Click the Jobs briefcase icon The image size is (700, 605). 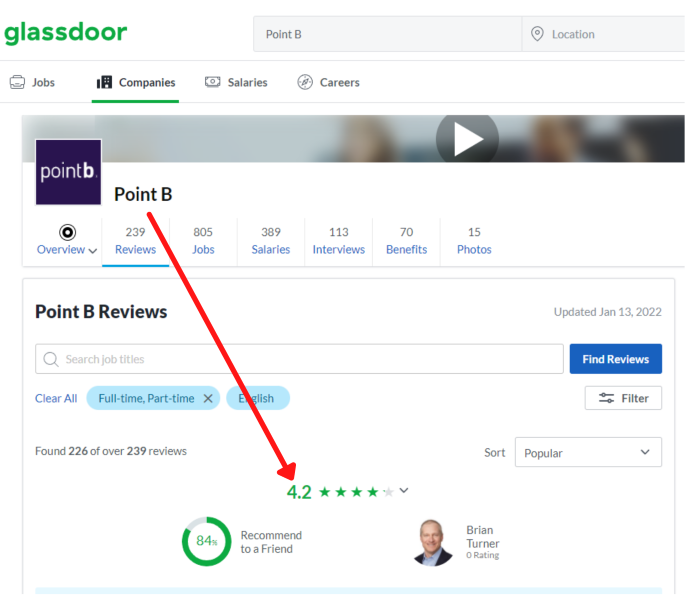pos(17,82)
